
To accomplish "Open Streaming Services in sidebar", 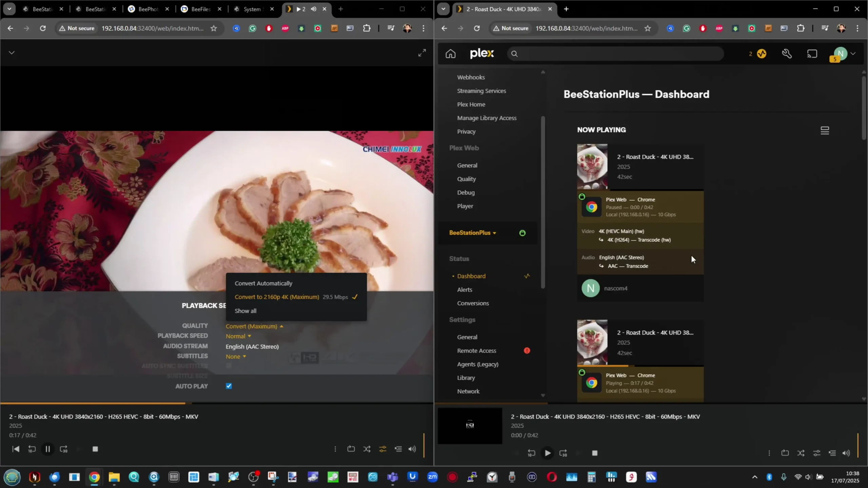I will (x=481, y=91).
